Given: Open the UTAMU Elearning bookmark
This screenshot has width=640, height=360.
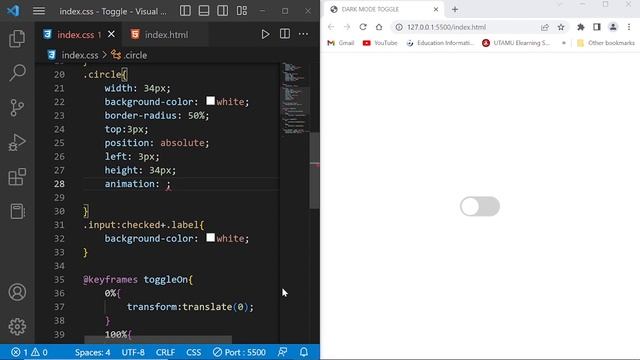Looking at the screenshot, I should point(516,43).
